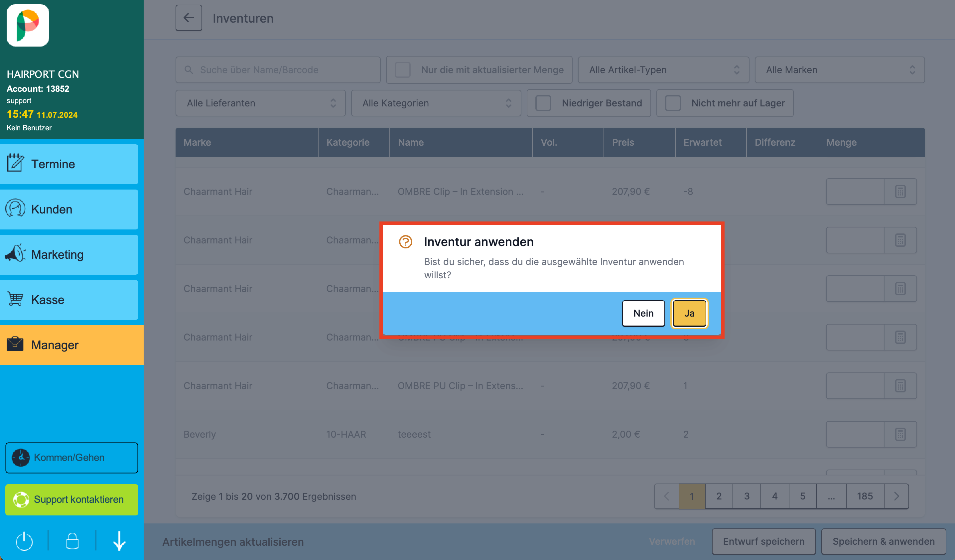Image resolution: width=955 pixels, height=560 pixels.
Task: Click the Marketing megaphone icon
Action: coord(15,253)
